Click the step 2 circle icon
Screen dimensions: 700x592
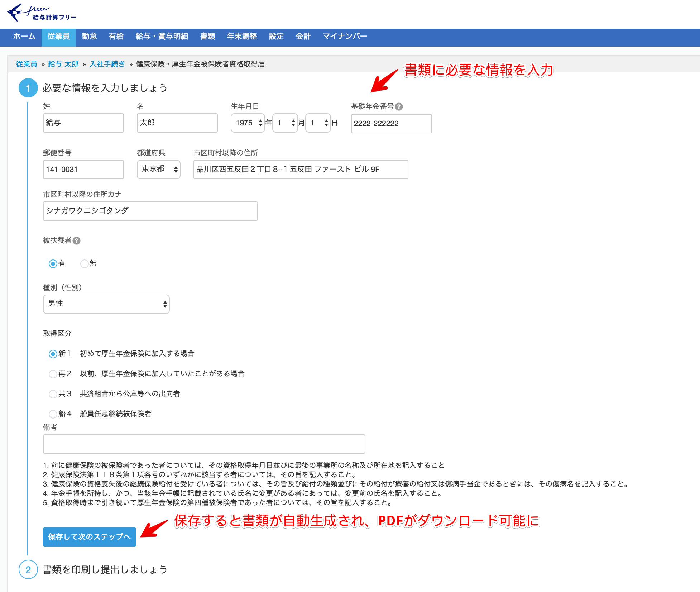tap(28, 569)
